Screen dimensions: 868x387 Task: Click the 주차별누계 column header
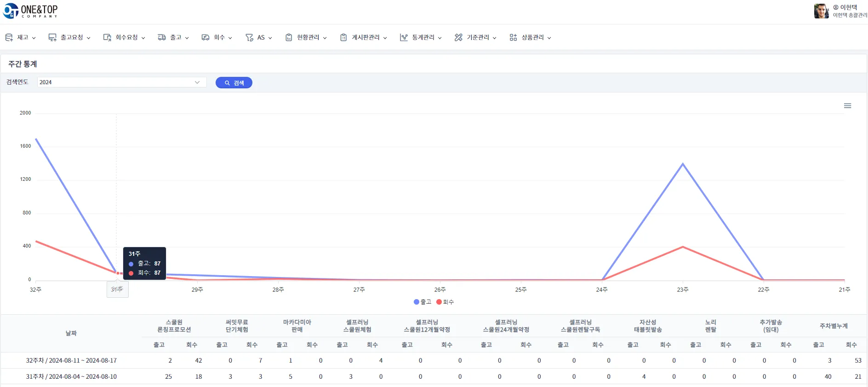click(834, 326)
